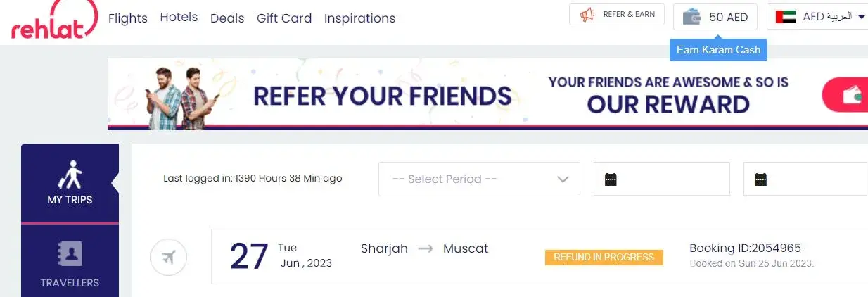This screenshot has width=868, height=297.
Task: Open the Deals page
Action: coord(227,18)
